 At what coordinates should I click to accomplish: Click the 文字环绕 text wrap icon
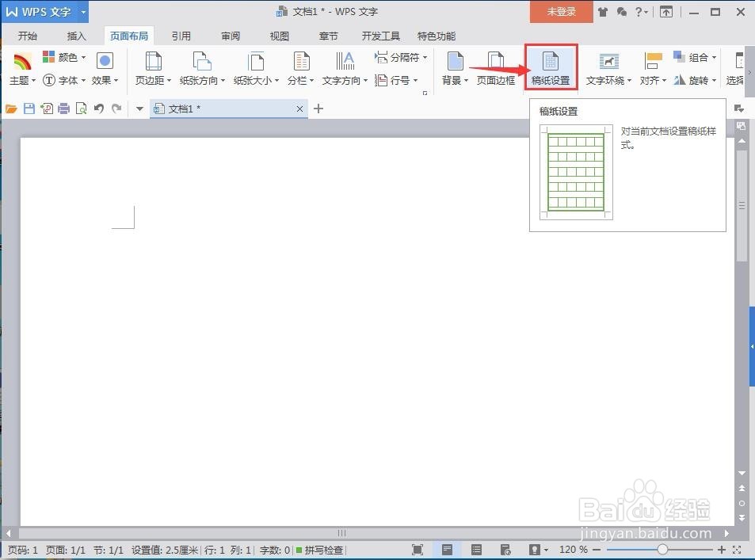click(608, 62)
